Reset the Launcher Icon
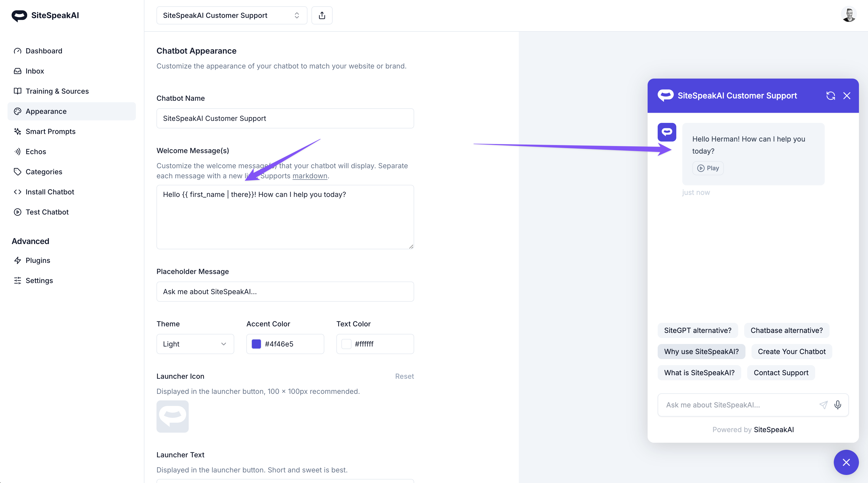Image resolution: width=868 pixels, height=483 pixels. coord(404,376)
